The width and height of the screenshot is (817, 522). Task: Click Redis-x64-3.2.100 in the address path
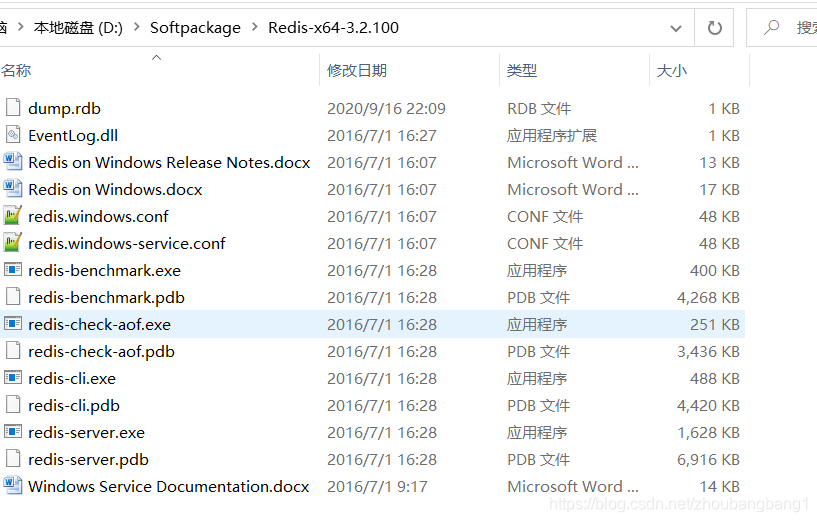coord(333,28)
